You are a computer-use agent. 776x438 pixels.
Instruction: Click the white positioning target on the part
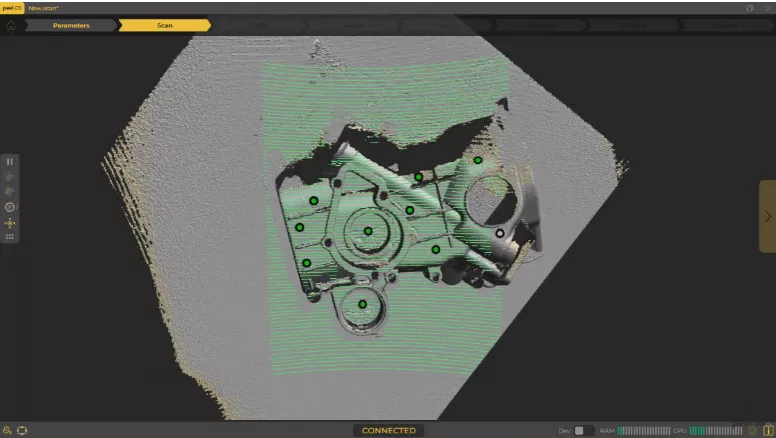(x=500, y=233)
